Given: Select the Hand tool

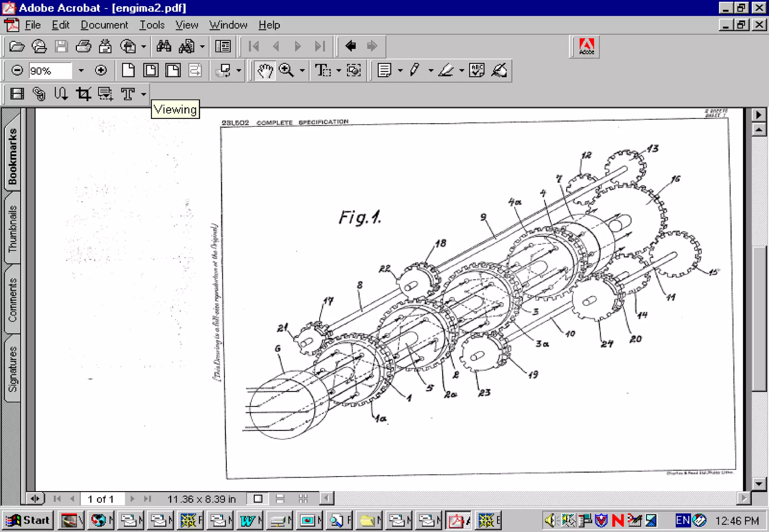Looking at the screenshot, I should [265, 71].
